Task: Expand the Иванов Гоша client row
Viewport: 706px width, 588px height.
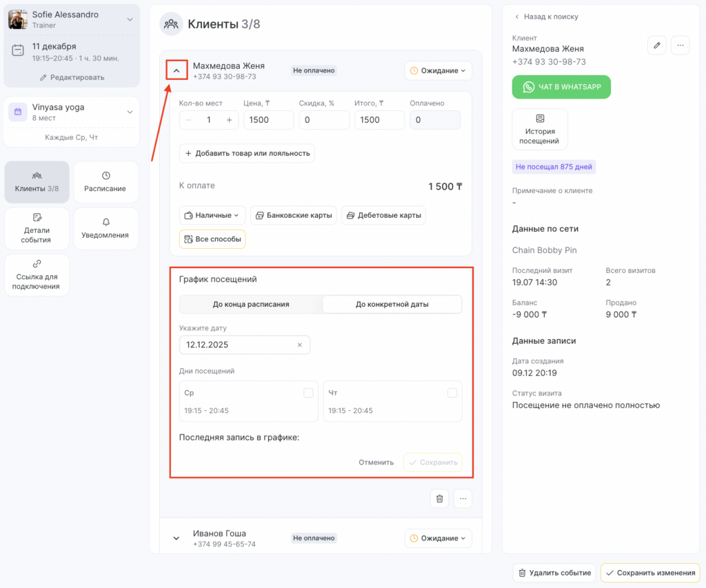Action: click(x=176, y=538)
